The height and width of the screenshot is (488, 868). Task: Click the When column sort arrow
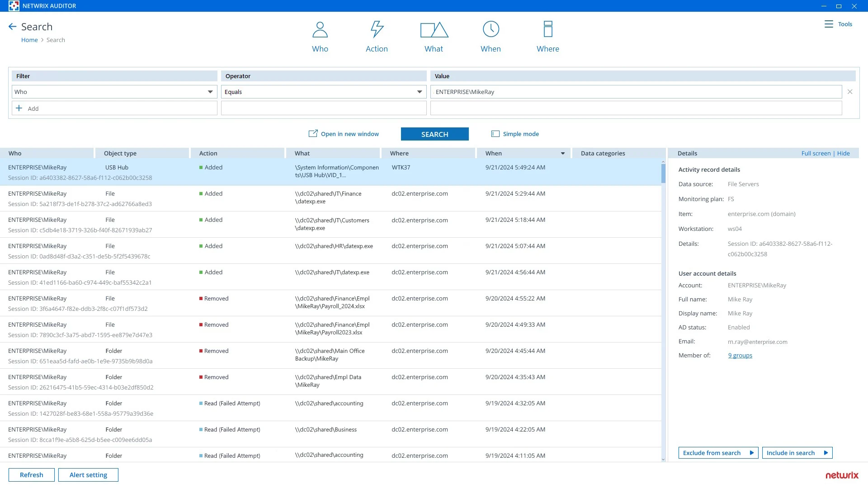(x=563, y=154)
